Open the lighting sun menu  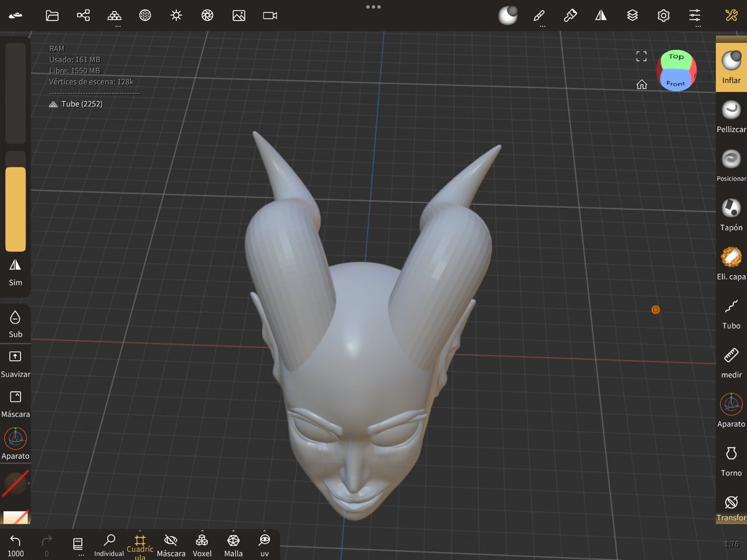click(176, 16)
